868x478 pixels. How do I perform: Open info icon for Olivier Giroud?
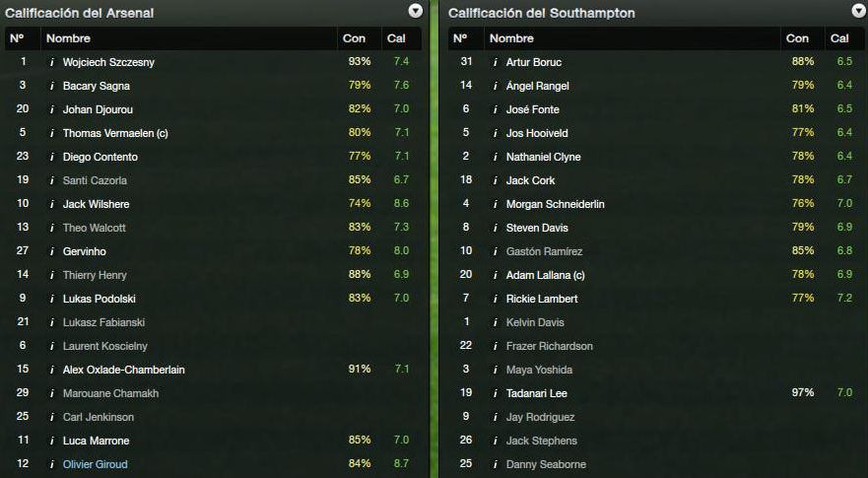point(52,465)
